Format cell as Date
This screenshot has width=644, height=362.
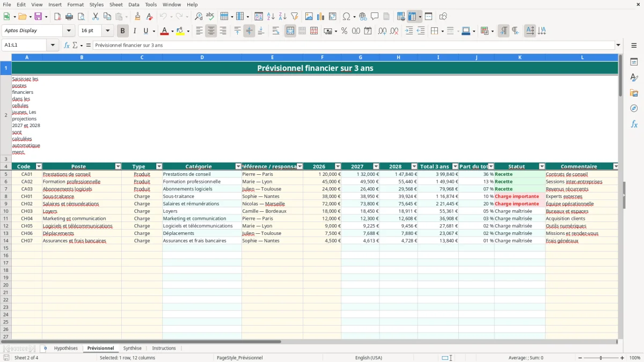[368, 31]
